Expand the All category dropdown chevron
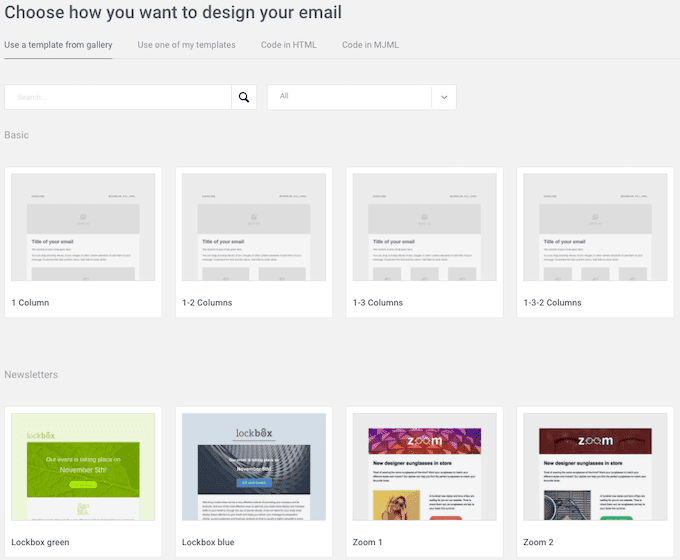This screenshot has width=680, height=560. coord(444,97)
